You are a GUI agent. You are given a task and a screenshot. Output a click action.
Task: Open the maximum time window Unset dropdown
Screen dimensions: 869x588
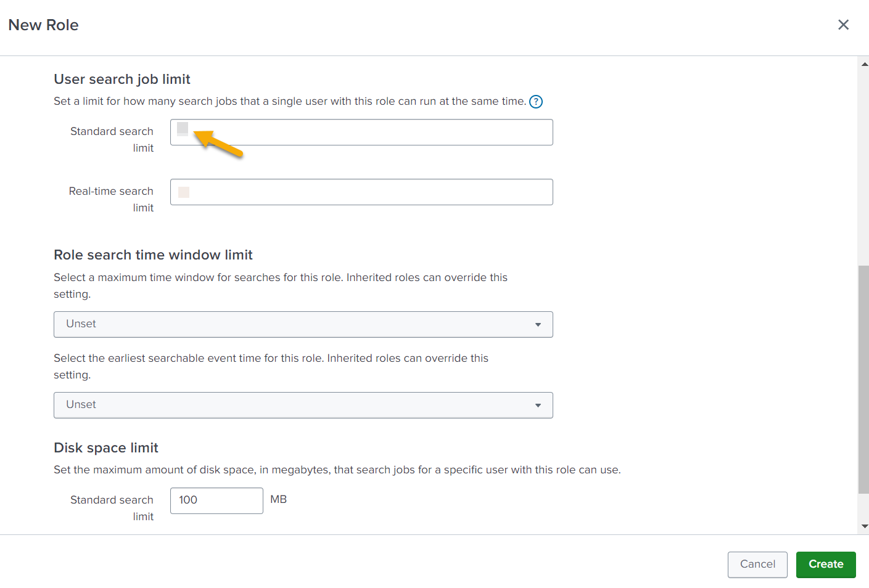point(303,324)
